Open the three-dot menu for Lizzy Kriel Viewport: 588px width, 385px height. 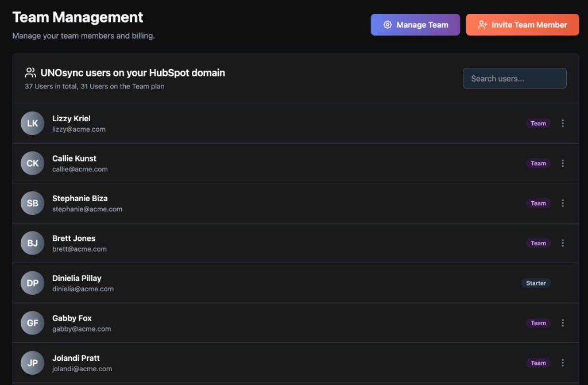pos(563,124)
